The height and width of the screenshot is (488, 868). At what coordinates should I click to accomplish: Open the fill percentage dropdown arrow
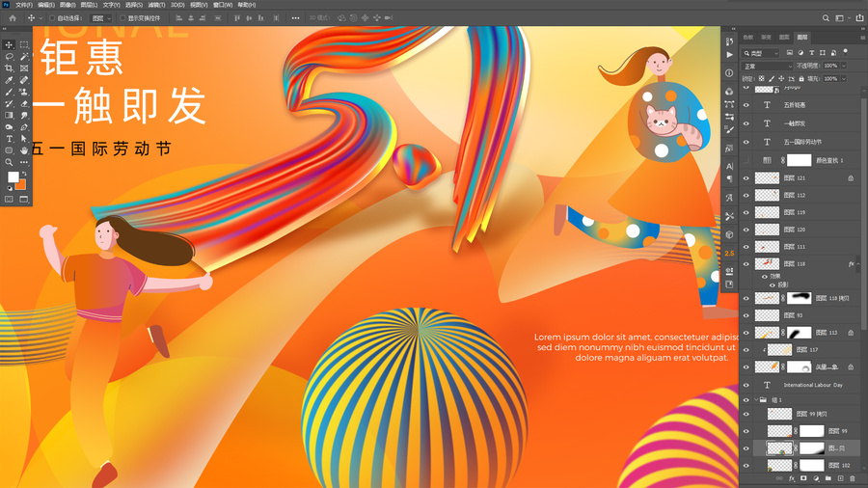click(x=844, y=78)
